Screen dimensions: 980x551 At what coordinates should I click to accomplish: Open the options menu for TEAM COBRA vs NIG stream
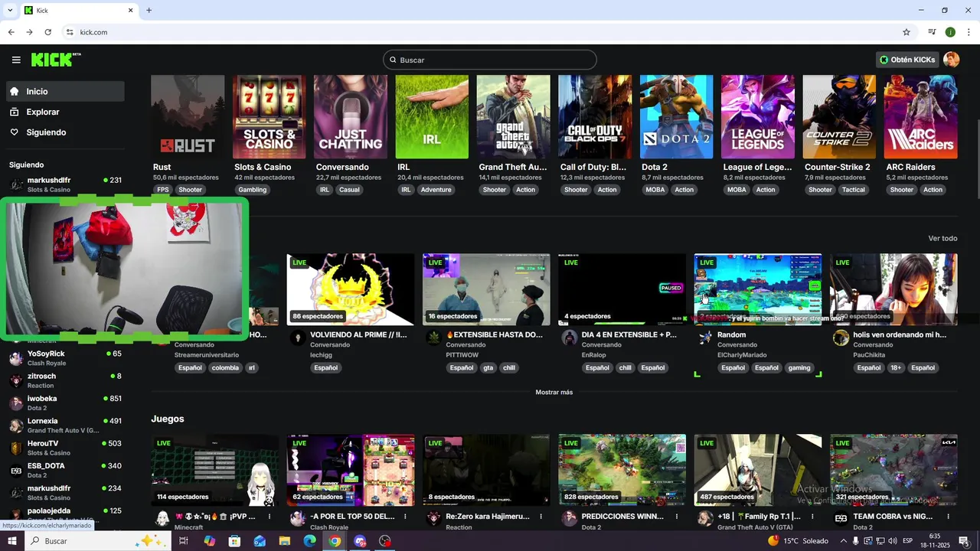[x=948, y=517]
